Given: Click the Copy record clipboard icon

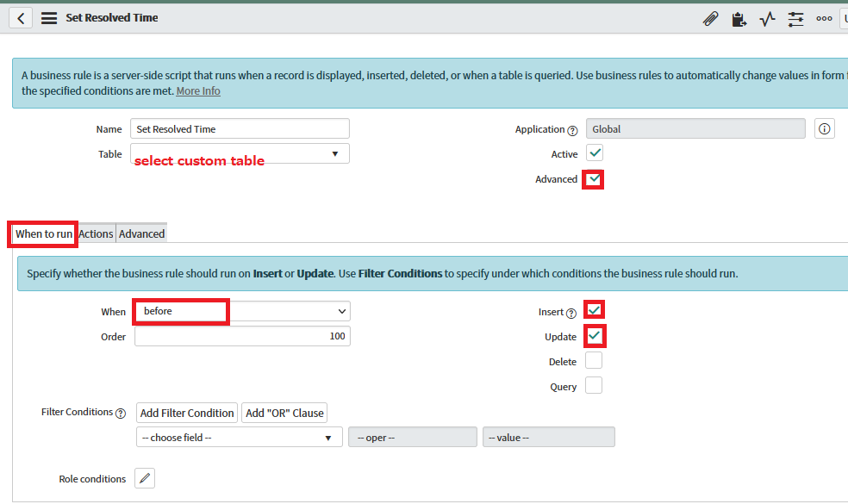Looking at the screenshot, I should point(739,18).
